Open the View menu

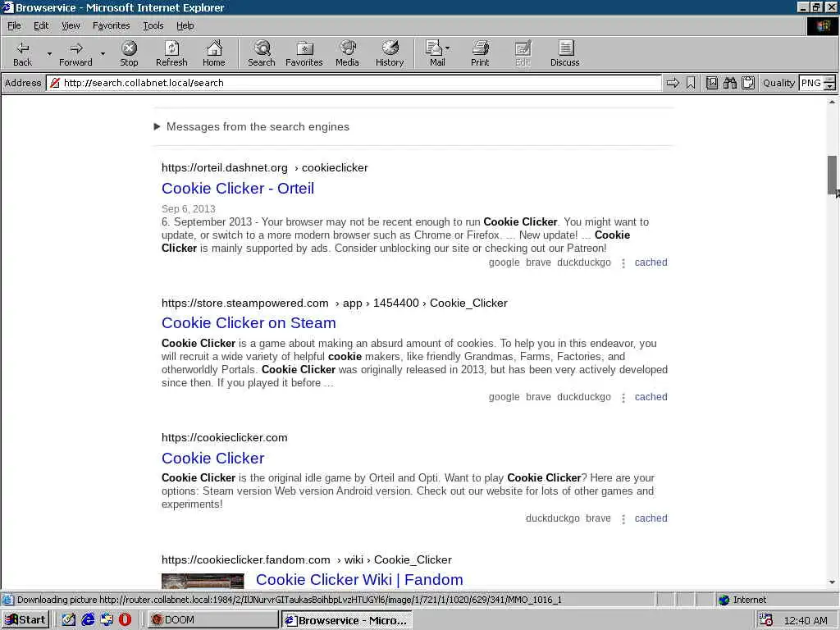71,25
